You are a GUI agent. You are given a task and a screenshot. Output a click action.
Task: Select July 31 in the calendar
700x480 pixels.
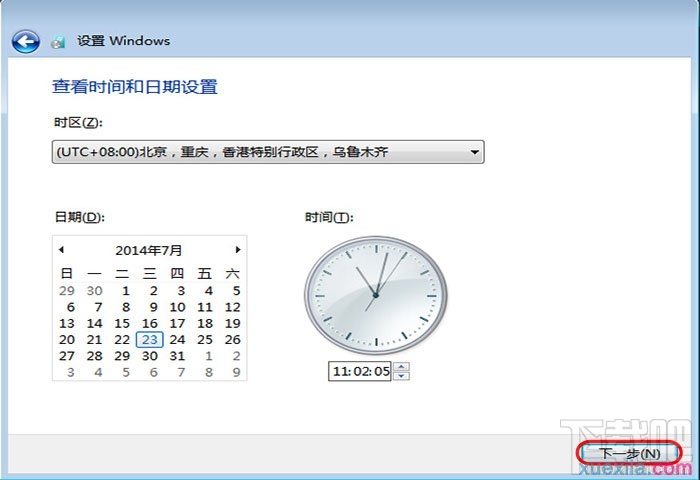(x=177, y=356)
